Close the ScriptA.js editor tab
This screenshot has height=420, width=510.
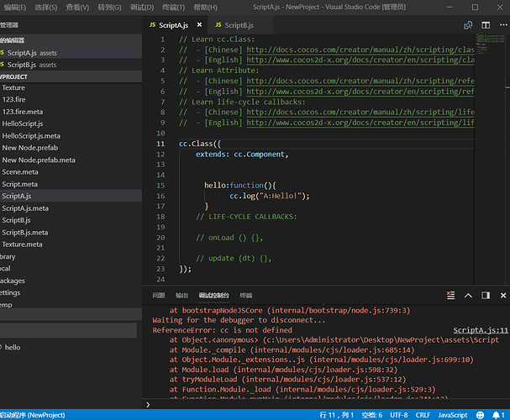tap(198, 25)
